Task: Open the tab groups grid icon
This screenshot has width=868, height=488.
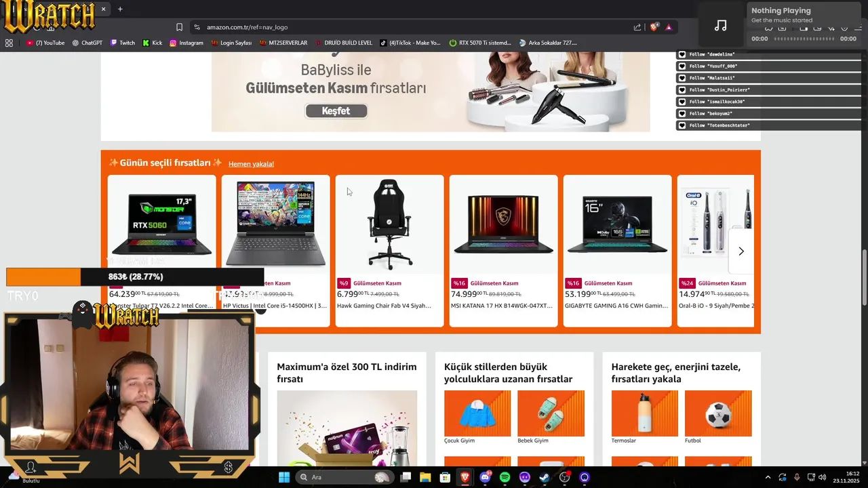Action: click(x=9, y=43)
